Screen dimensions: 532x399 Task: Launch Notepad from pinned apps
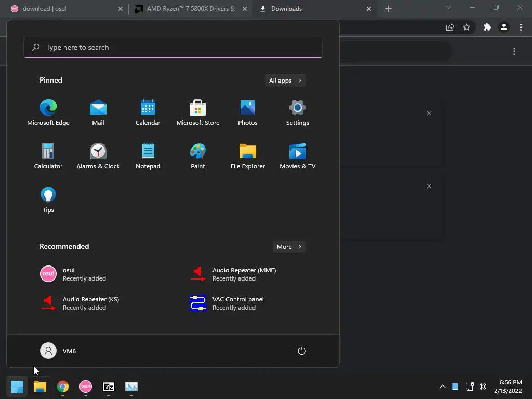point(148,156)
